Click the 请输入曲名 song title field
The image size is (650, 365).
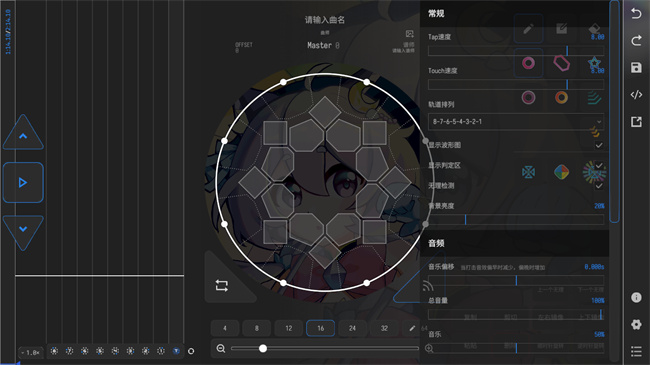[325, 20]
